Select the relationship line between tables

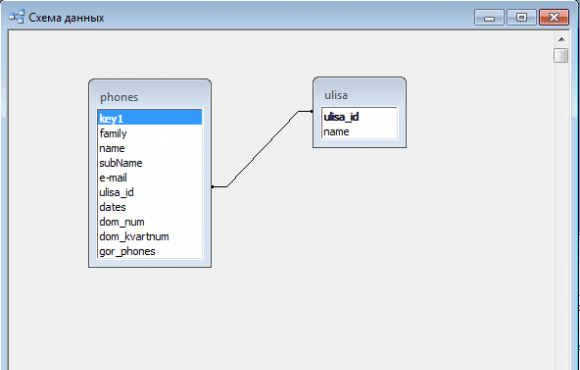262,149
